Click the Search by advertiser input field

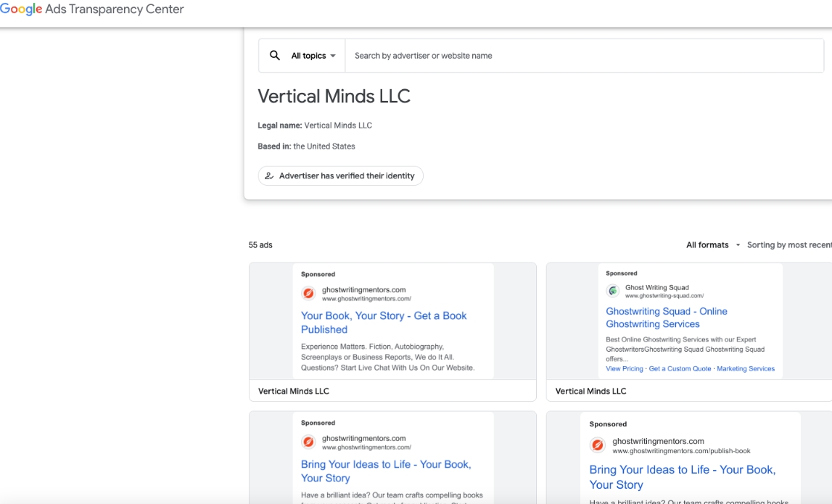tap(584, 56)
